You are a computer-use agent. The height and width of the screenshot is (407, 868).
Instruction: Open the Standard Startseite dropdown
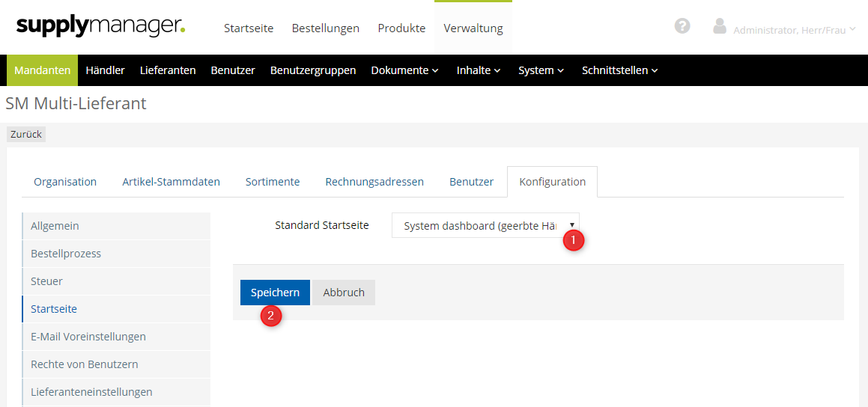(x=485, y=225)
